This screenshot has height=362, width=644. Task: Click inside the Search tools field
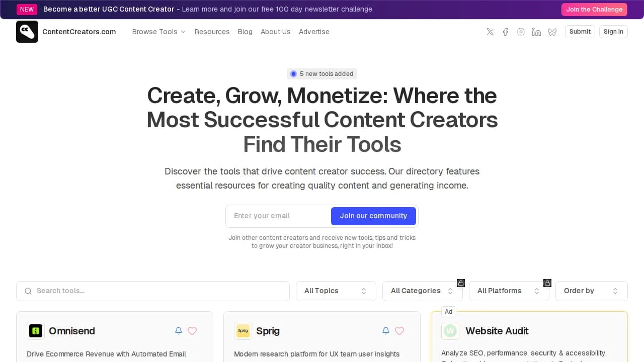coord(153,291)
